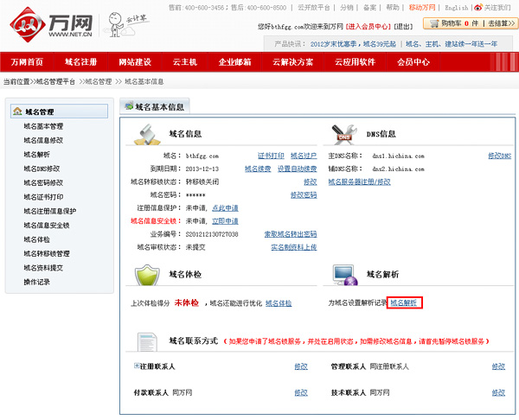The width and height of the screenshot is (519, 420).
Task: Select 域名信息修改 in the sidebar
Action: click(x=43, y=141)
